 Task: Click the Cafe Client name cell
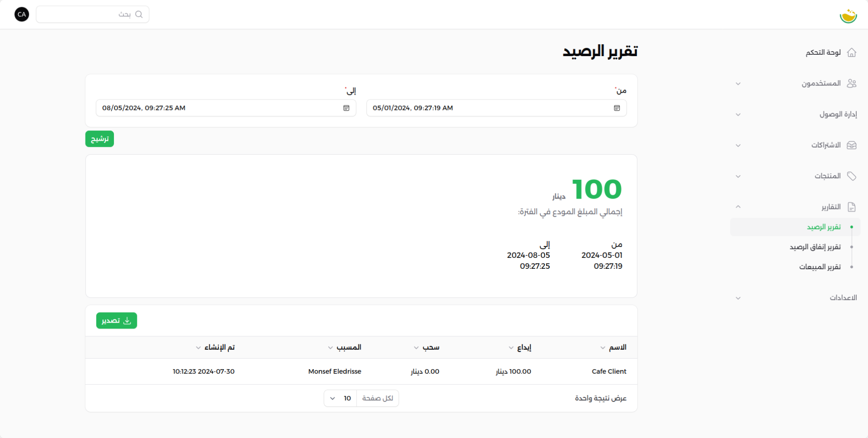[609, 371]
